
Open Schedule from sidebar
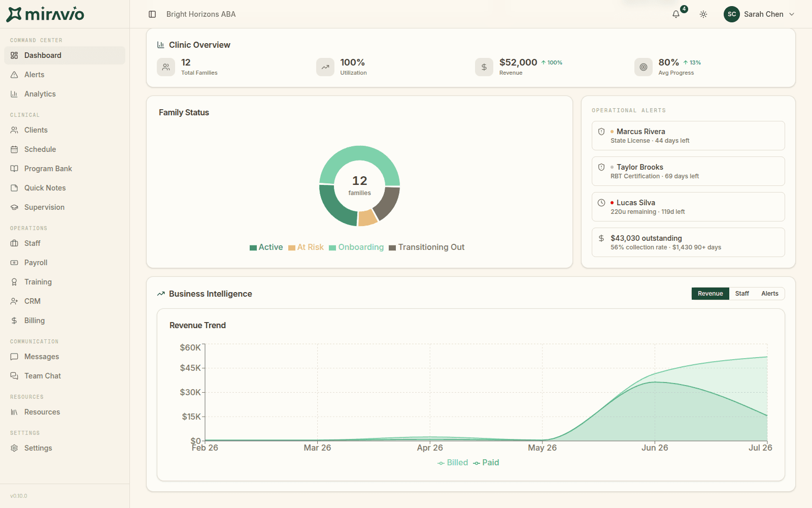(64, 149)
